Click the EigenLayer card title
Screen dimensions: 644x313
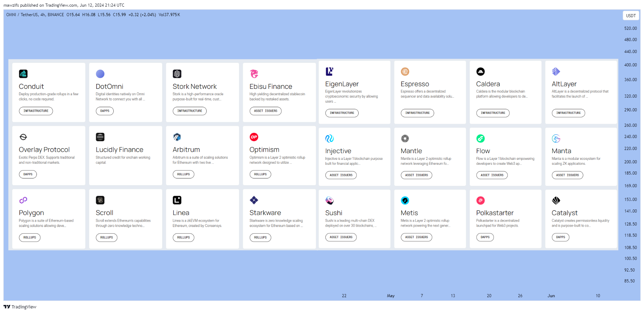(342, 84)
